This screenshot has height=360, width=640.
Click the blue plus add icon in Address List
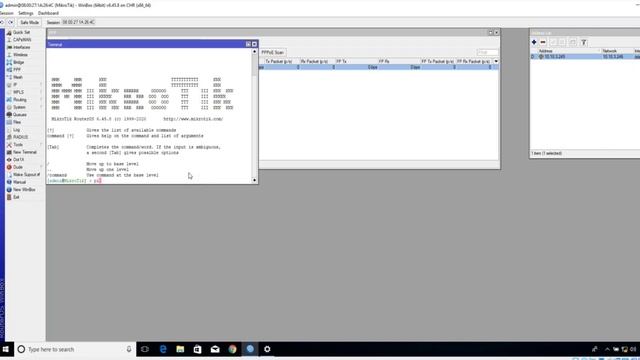tap(534, 42)
